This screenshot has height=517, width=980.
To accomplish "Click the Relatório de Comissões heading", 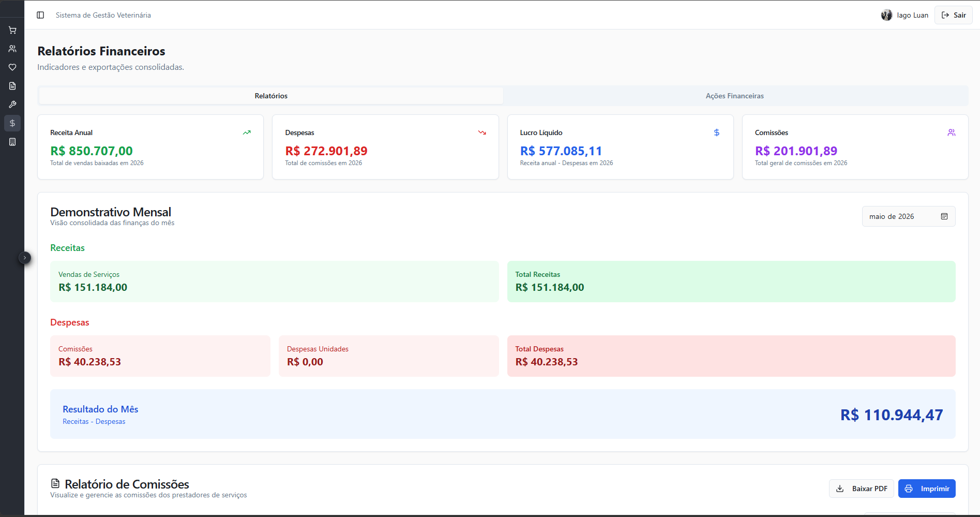I will (127, 484).
